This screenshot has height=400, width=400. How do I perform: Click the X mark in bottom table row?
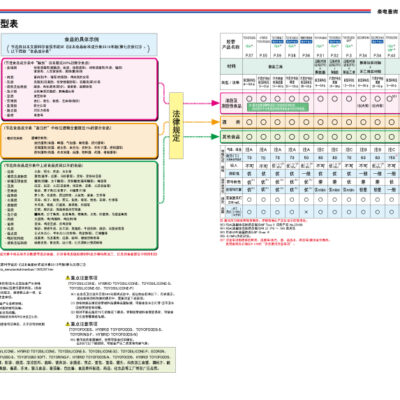point(306,212)
